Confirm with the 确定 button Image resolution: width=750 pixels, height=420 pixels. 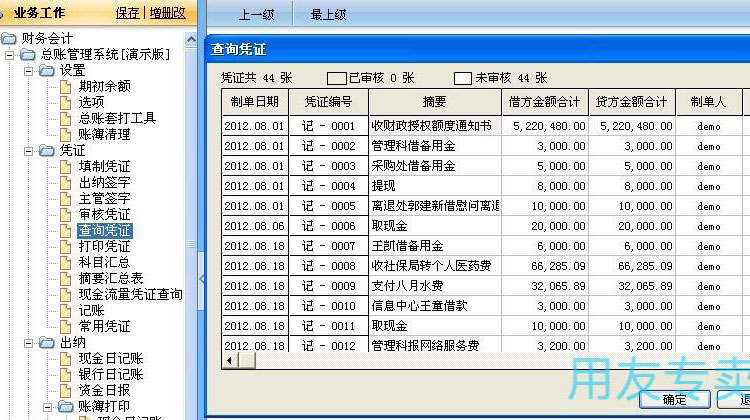pyautogui.click(x=674, y=399)
